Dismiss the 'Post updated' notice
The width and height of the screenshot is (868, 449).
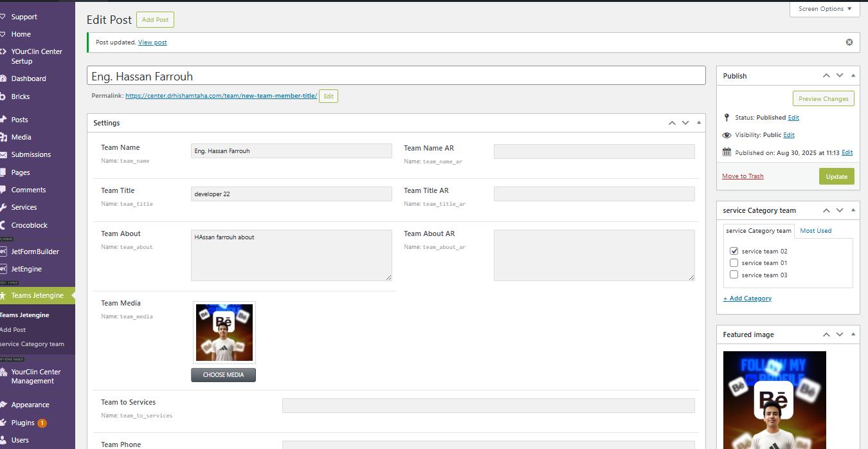[x=849, y=42]
